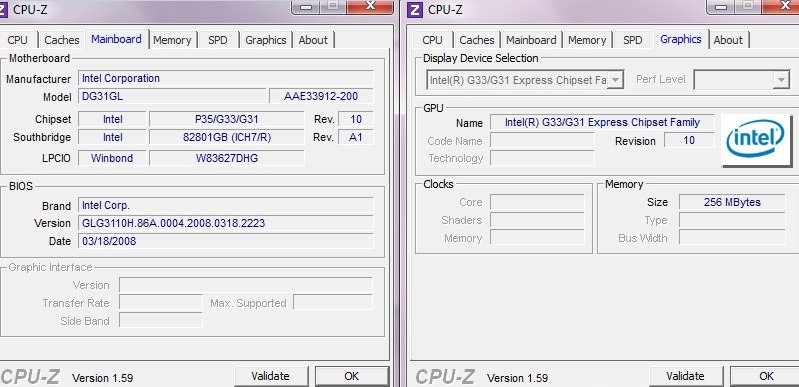The width and height of the screenshot is (799, 387).
Task: Select the BIOS Version GLG3110H field
Action: (225, 223)
